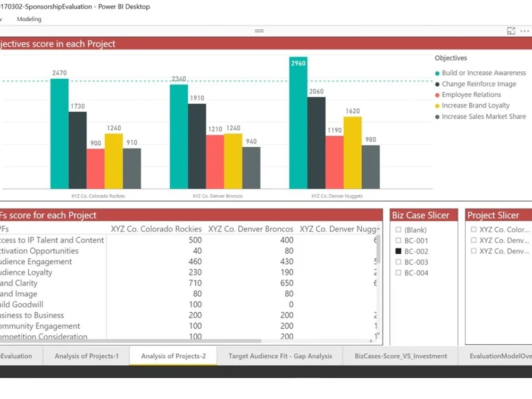Uncheck BC-002 in Biz Case Slicer
The image size is (532, 399).
[398, 251]
